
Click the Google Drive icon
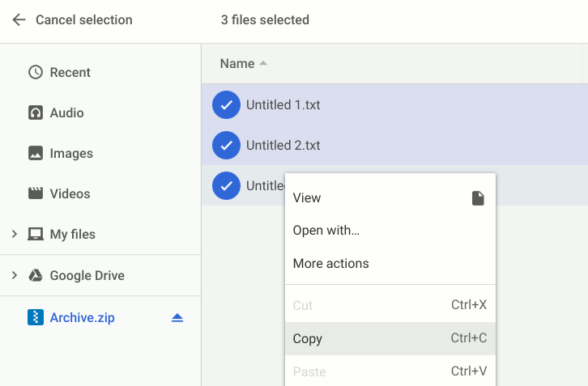pos(36,275)
